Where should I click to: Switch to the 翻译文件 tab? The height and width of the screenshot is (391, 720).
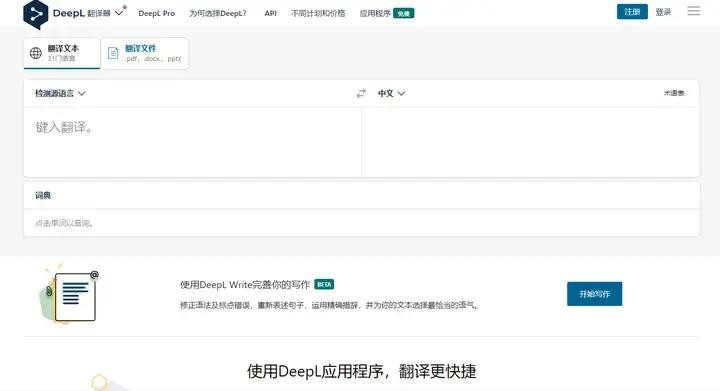[145, 53]
